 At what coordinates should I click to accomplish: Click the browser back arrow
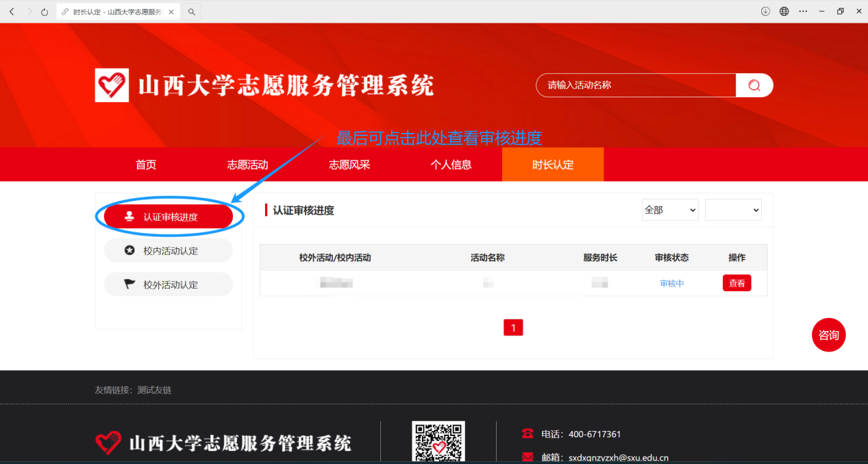tap(12, 12)
